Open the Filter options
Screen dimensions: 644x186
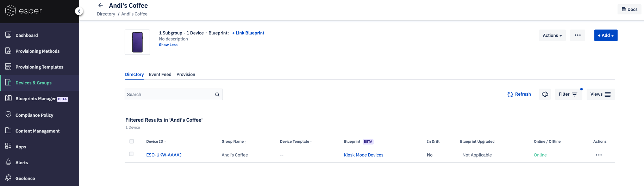568,94
